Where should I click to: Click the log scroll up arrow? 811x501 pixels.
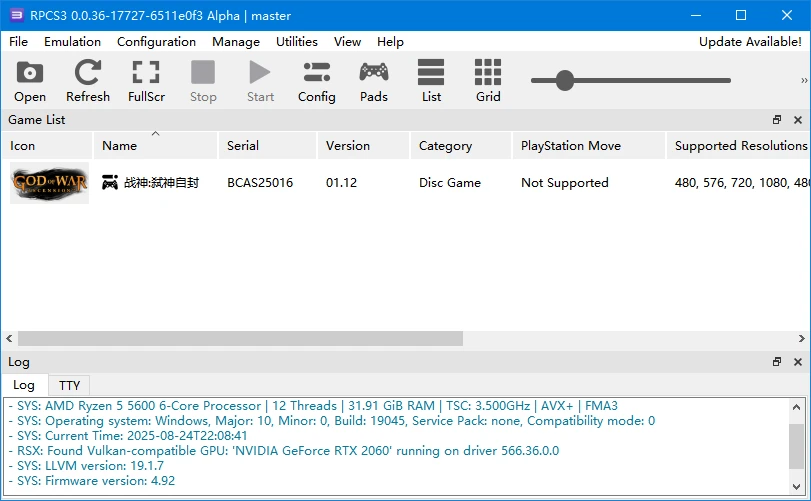[x=797, y=407]
